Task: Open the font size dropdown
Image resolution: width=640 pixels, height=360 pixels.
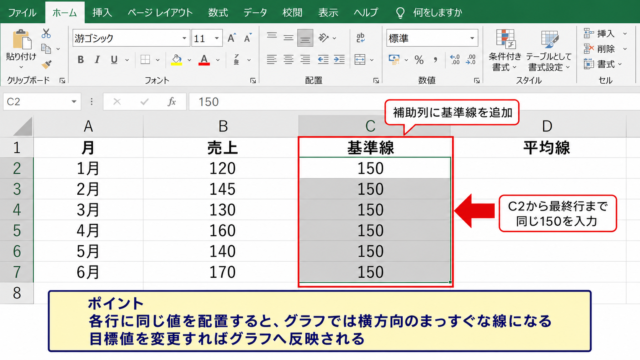Action: 217,38
